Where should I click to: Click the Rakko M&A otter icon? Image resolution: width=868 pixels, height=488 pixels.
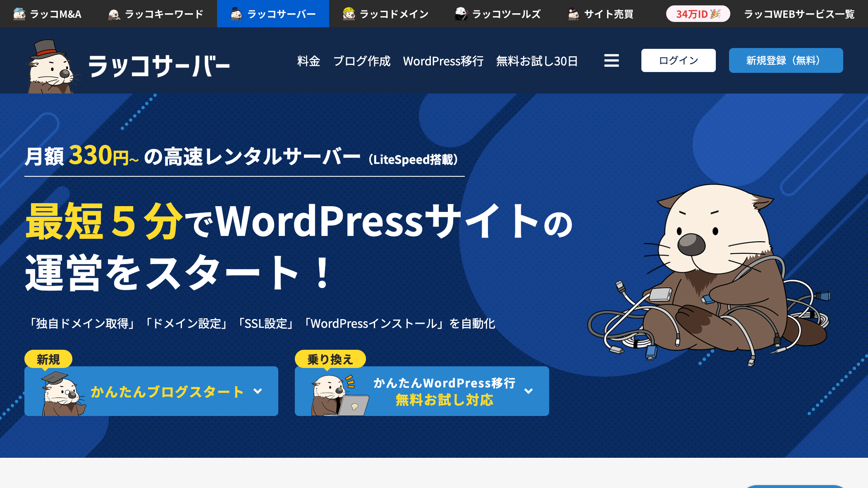pos(19,14)
